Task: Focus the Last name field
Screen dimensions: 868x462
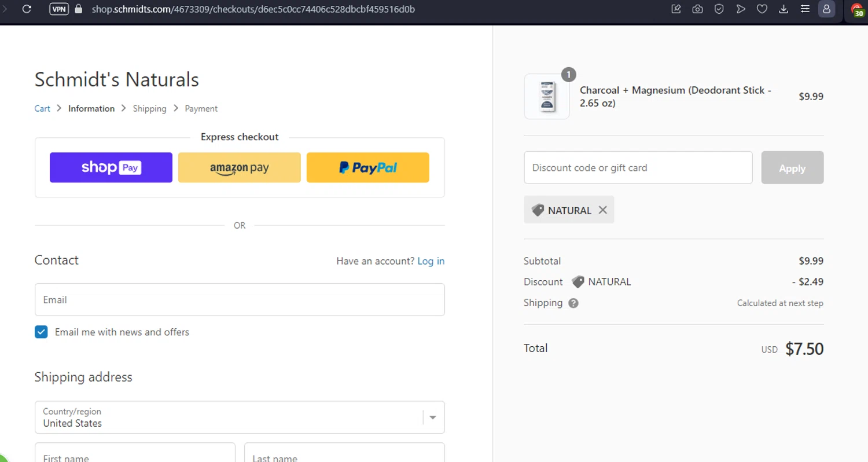Action: pos(344,452)
